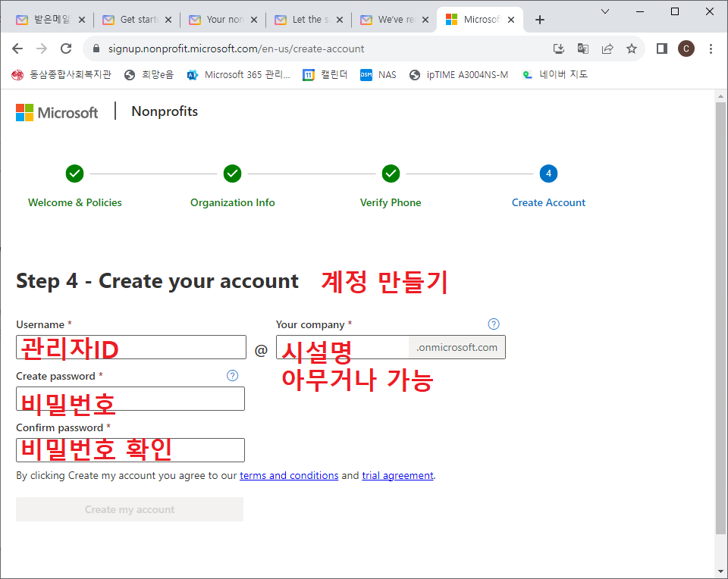Image resolution: width=728 pixels, height=579 pixels.
Task: Open Chrome profile avatar C
Action: (686, 49)
